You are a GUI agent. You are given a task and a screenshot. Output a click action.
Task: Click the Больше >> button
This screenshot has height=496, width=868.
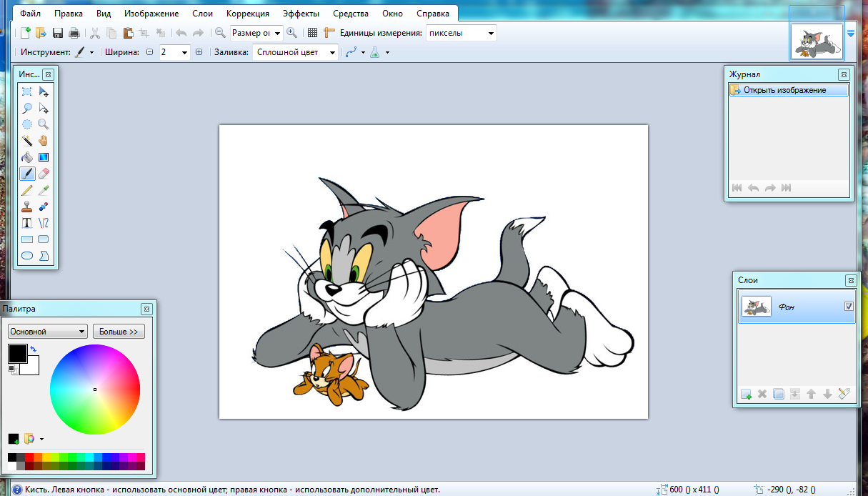(118, 332)
